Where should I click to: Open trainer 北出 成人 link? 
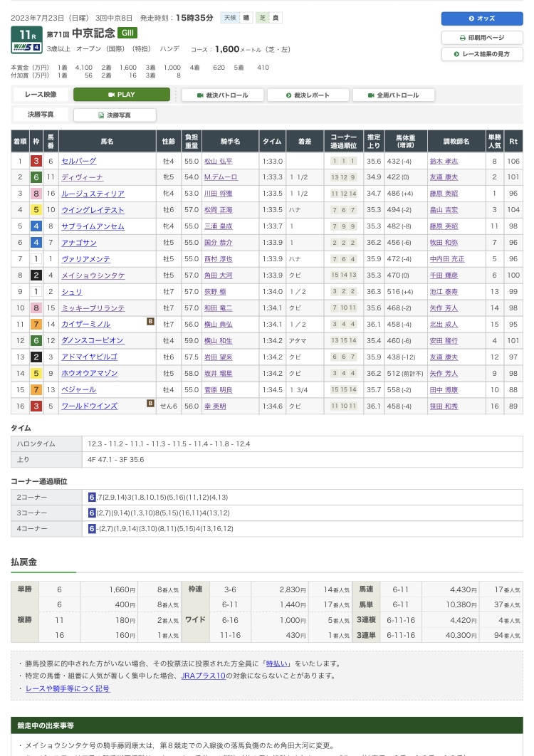(x=444, y=325)
